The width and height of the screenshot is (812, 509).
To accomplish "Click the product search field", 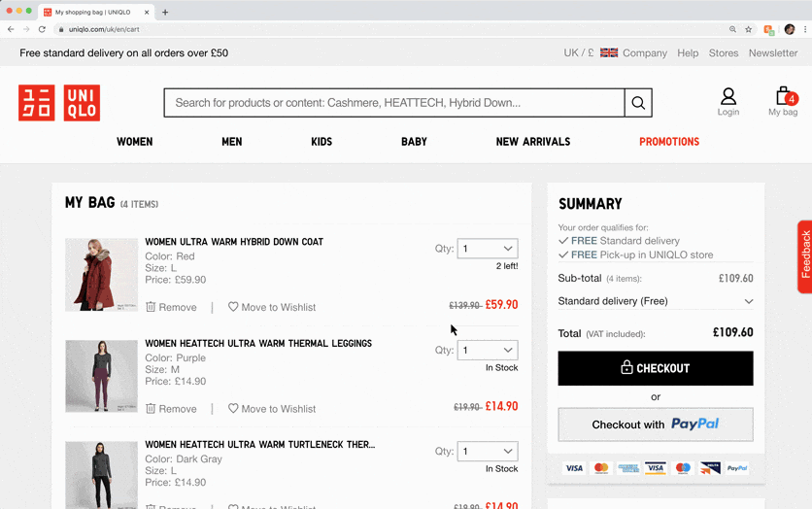I will click(x=394, y=103).
